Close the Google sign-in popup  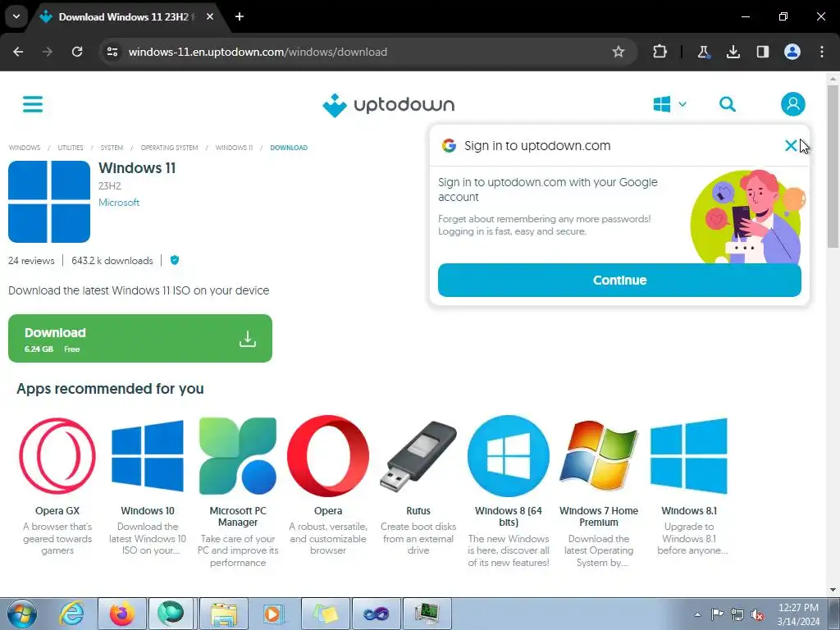click(790, 145)
